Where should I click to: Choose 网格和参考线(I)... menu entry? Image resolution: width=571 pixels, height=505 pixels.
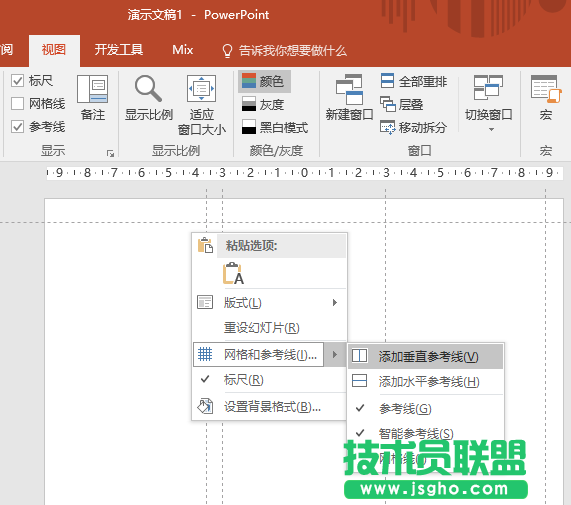pos(258,354)
